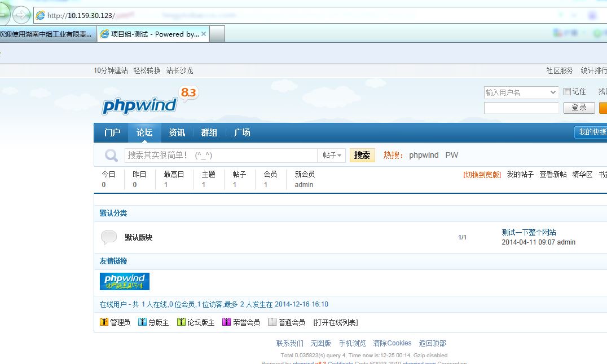607x364 pixels.
Task: Open the 论坛 navigation menu
Action: pyautogui.click(x=144, y=132)
